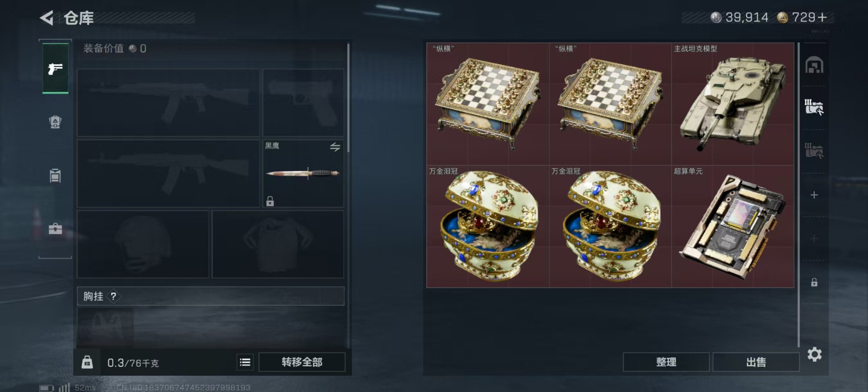Open the chest rig sidebar tab icon

[55, 175]
